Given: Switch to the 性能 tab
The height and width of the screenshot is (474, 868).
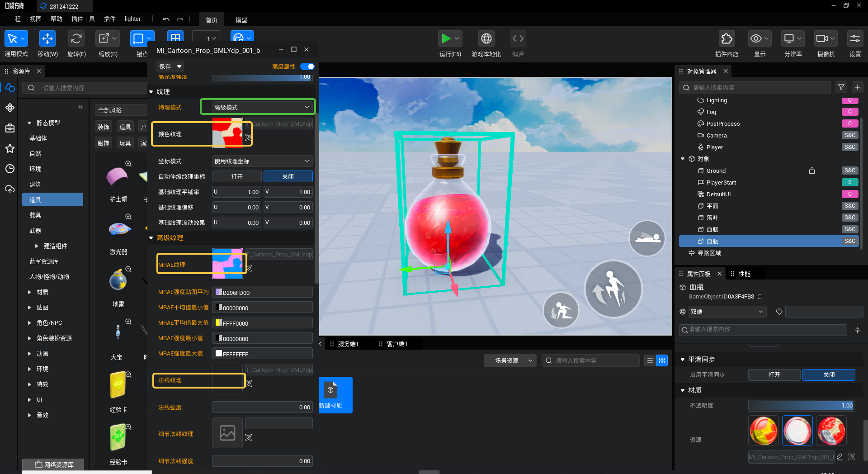Looking at the screenshot, I should point(744,274).
